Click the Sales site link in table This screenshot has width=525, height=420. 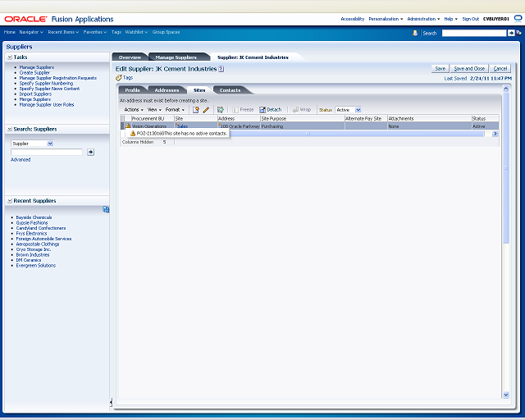182,126
